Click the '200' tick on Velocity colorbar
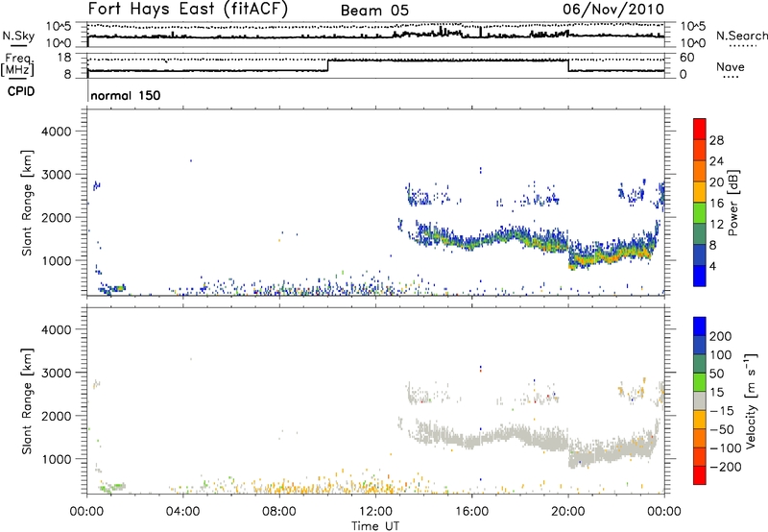The height and width of the screenshot is (532, 768). pyautogui.click(x=721, y=336)
